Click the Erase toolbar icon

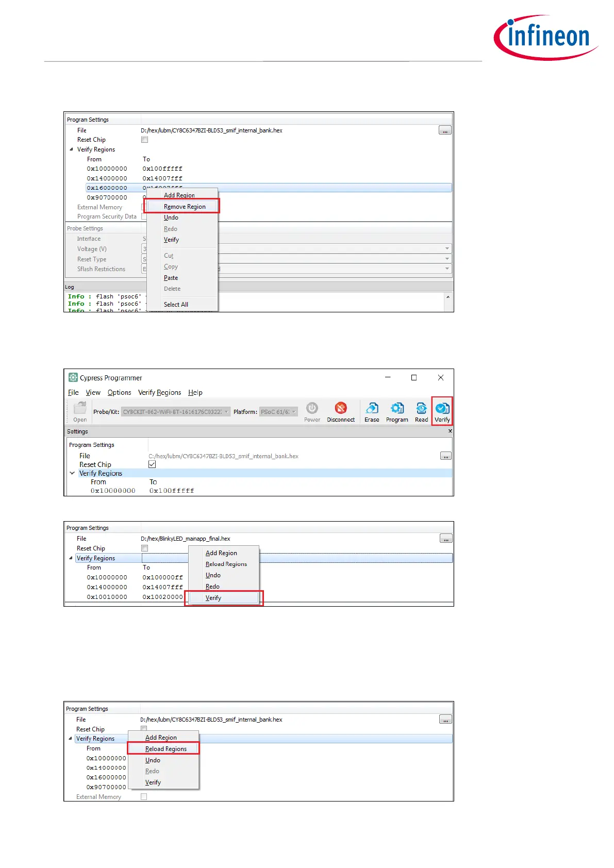[372, 408]
